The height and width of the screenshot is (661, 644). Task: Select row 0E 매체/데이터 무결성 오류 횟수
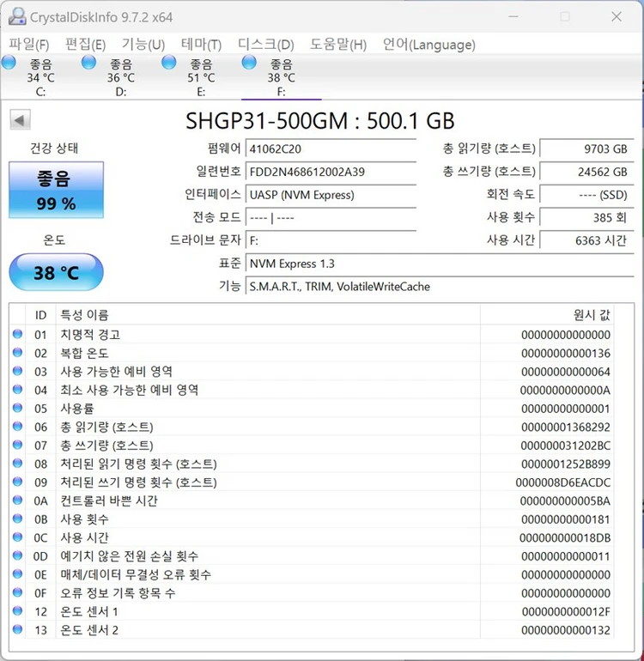[312, 574]
